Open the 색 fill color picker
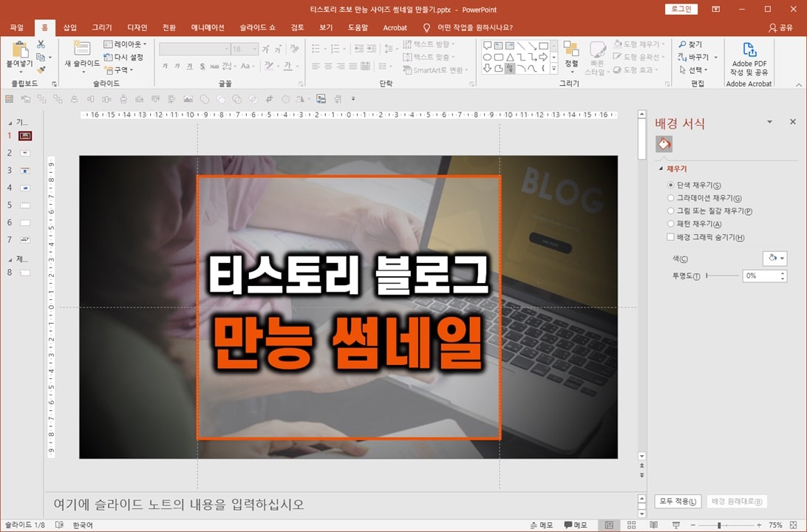Screen dimensions: 807x532 774,259
